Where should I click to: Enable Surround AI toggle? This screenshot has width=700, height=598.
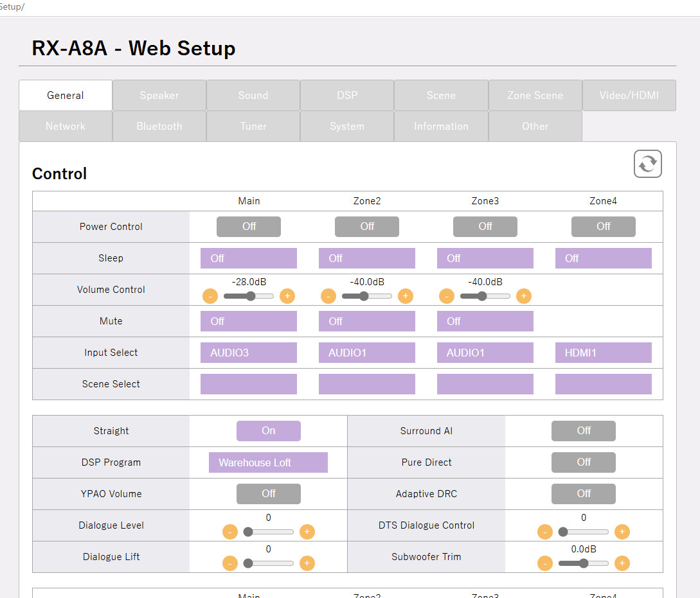(584, 431)
